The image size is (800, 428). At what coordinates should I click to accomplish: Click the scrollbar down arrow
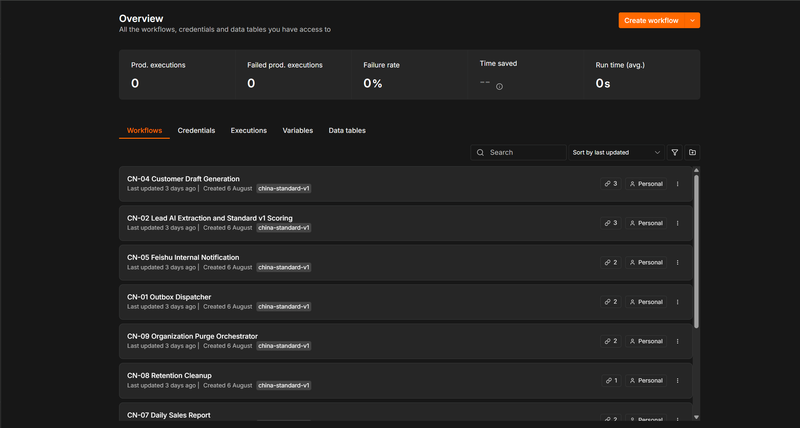click(696, 417)
